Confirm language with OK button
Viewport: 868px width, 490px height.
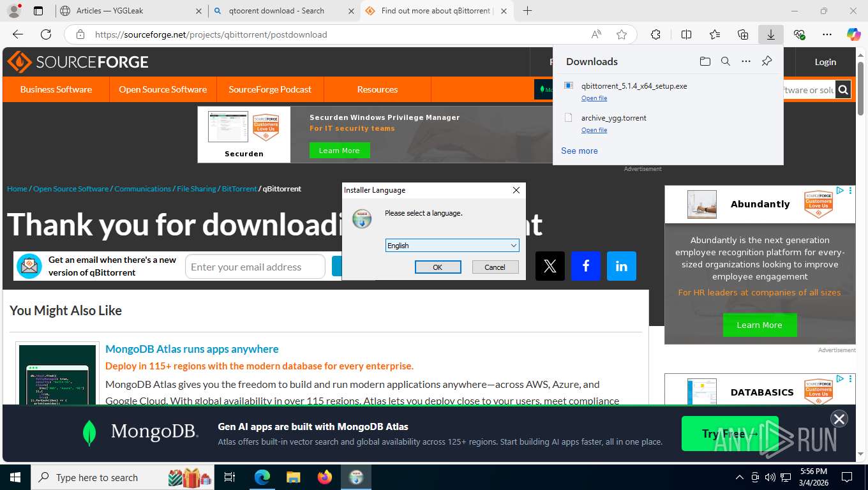438,267
